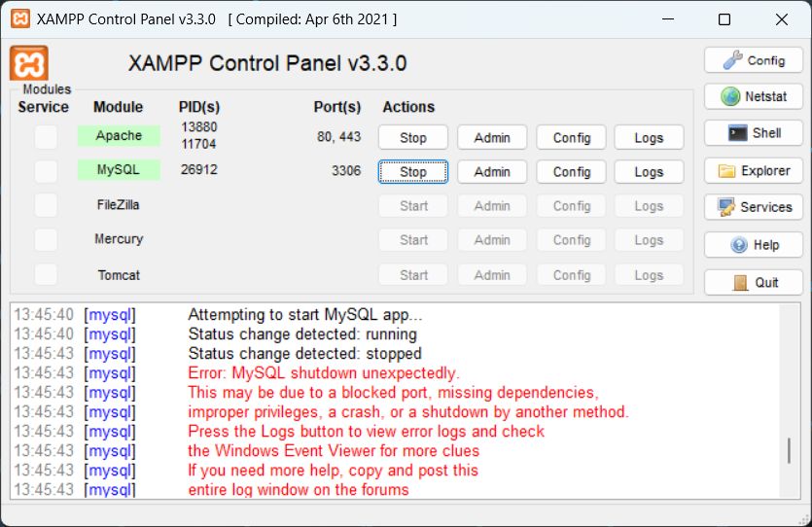812x527 pixels.
Task: Click log line 'Status change detected: stopped'
Action: 304,354
